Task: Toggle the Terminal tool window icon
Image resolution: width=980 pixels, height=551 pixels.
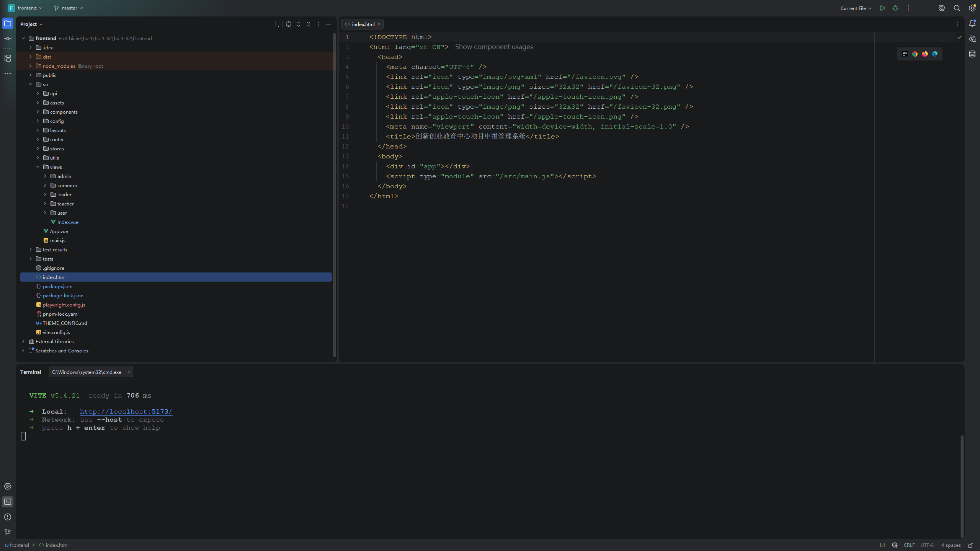Action: click(8, 502)
